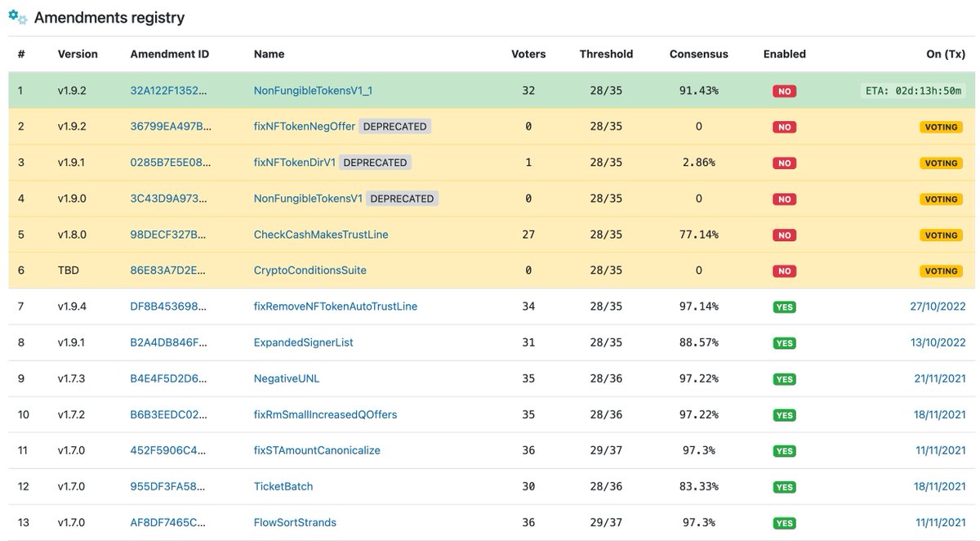Open the NonFungibleTokensV1 deprecated amendment
Image resolution: width=980 pixels, height=541 pixels.
point(308,199)
